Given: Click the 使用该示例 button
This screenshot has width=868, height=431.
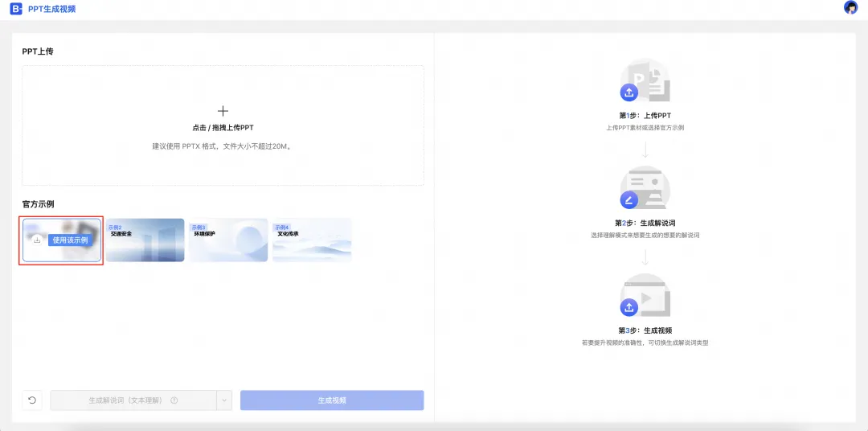Looking at the screenshot, I should (x=70, y=240).
